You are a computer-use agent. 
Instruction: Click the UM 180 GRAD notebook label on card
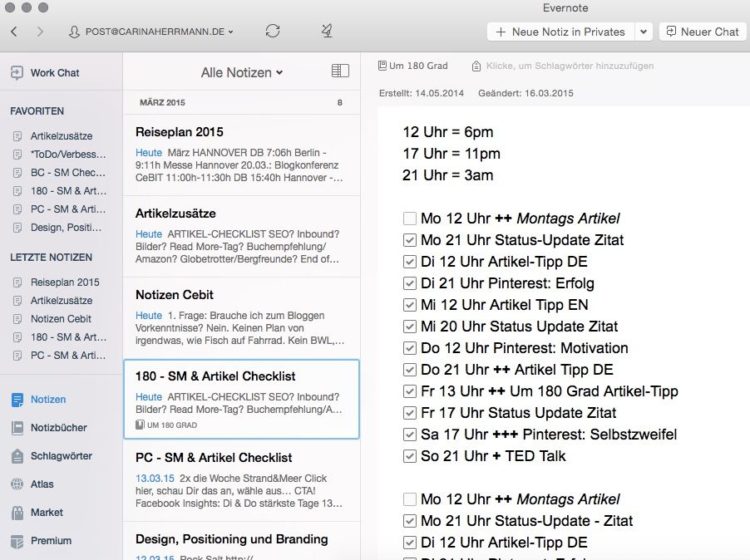(x=166, y=425)
